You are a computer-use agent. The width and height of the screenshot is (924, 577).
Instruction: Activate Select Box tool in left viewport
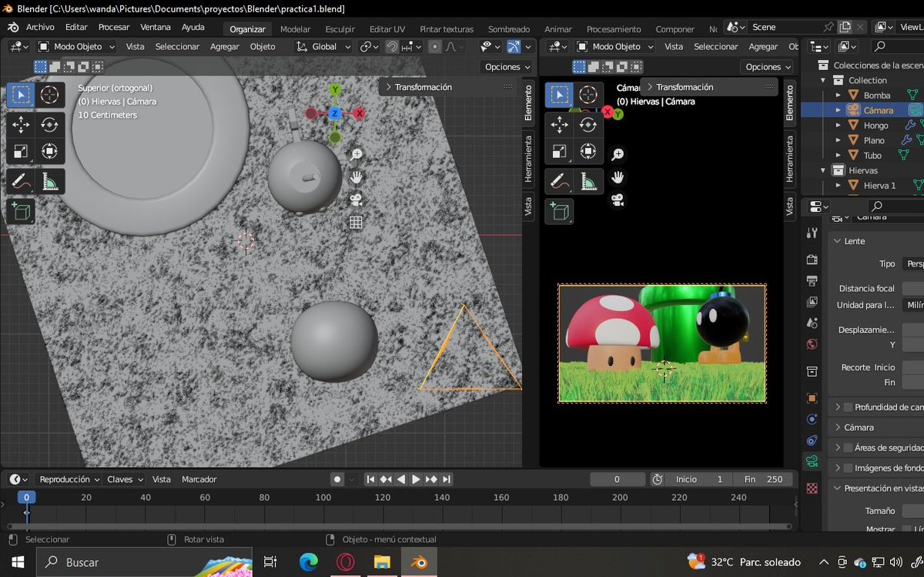coord(21,96)
